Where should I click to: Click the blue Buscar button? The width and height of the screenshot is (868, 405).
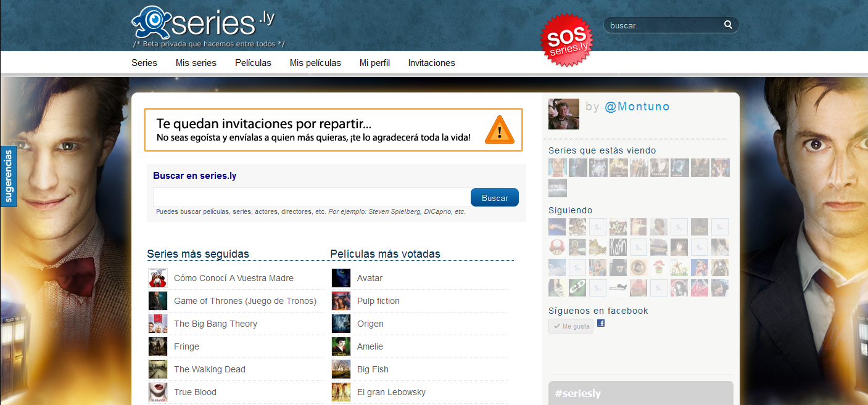(x=495, y=198)
